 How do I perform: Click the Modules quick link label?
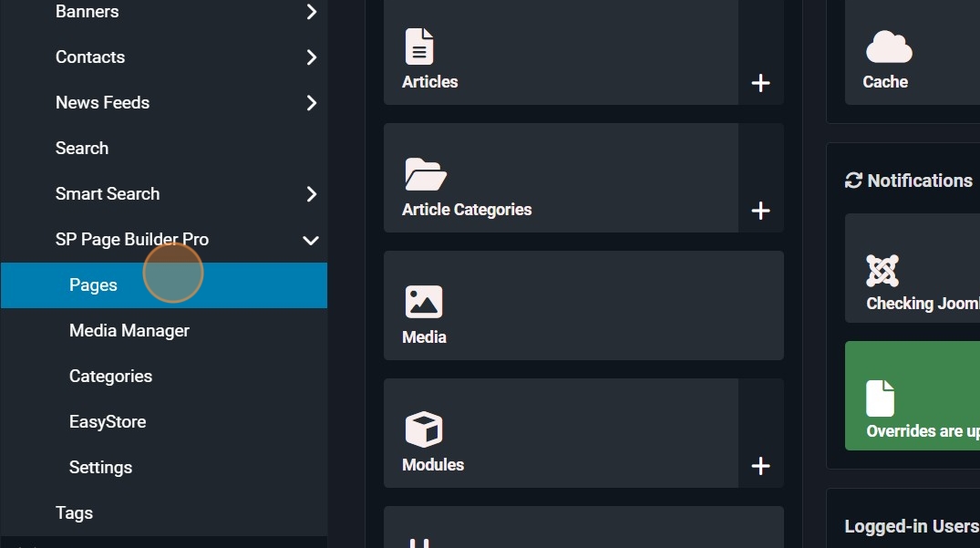click(x=433, y=464)
